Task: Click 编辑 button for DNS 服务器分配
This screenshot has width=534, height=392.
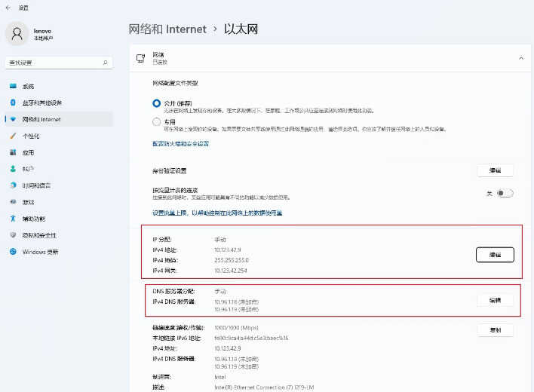Action: tap(495, 300)
